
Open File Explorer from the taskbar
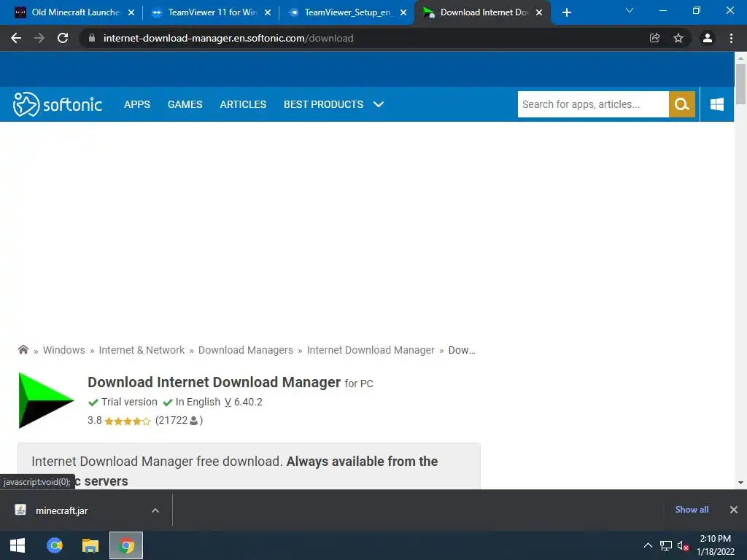[x=90, y=545]
